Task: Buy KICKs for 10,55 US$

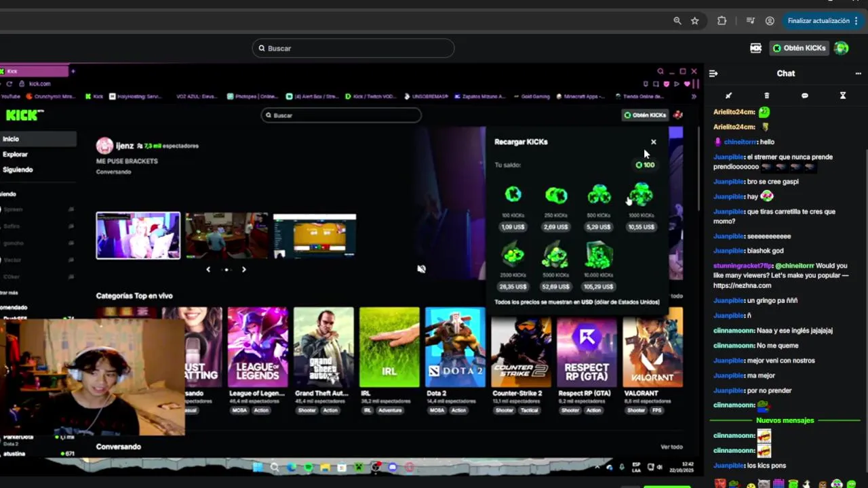Action: (x=641, y=227)
